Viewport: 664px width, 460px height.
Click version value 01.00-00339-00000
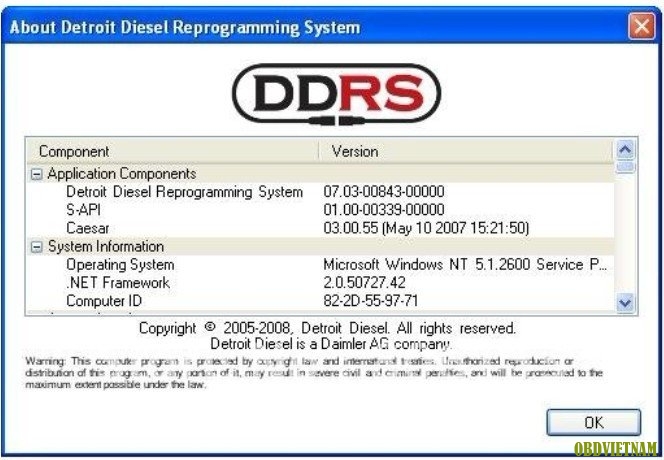click(384, 210)
